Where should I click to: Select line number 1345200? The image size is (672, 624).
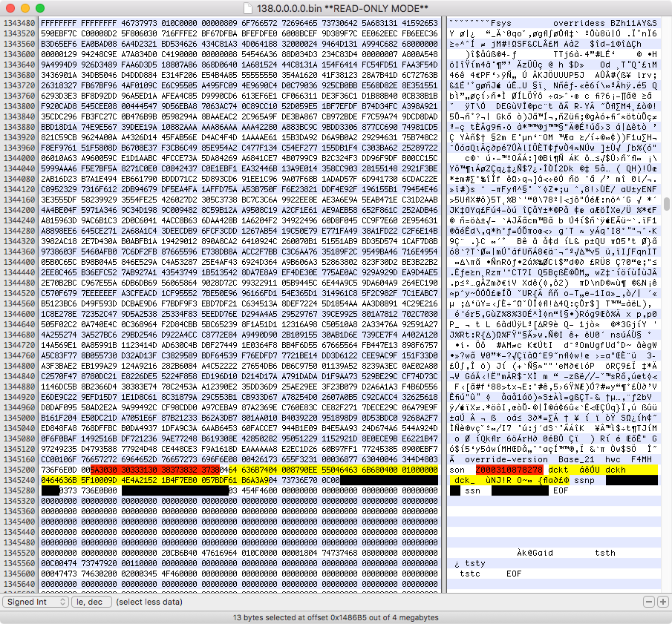coord(19,470)
